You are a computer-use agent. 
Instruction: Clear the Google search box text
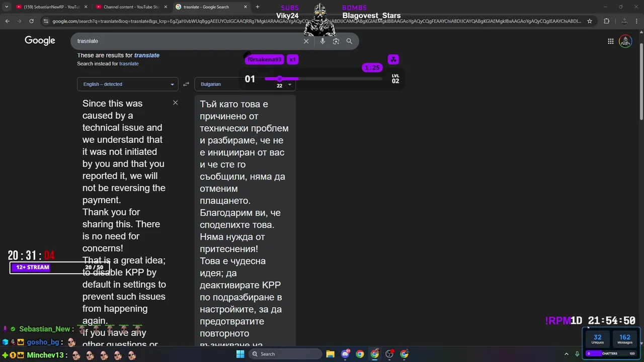click(x=306, y=41)
